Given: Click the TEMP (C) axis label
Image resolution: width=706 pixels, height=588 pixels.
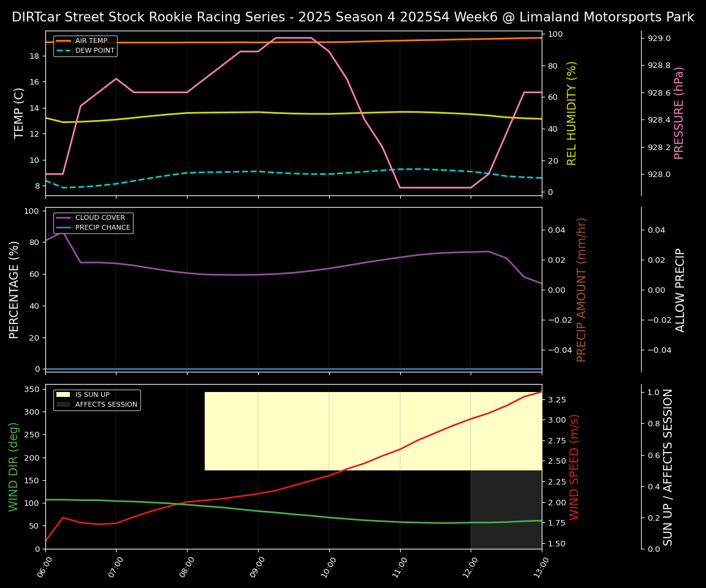Looking at the screenshot, I should click(x=20, y=113).
